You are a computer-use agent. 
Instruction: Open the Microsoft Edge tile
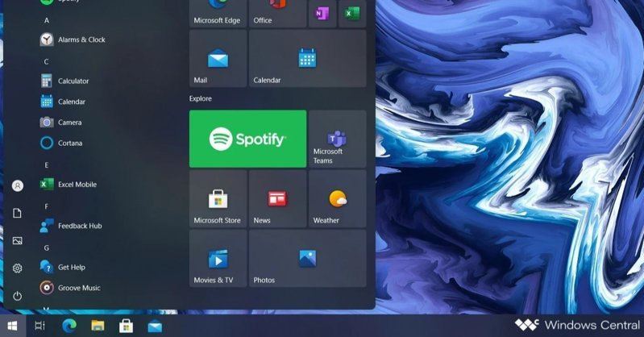click(x=218, y=14)
